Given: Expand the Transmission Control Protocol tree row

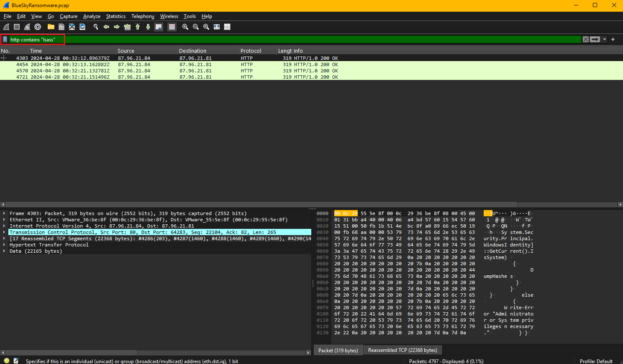Looking at the screenshot, I should click(4, 232).
